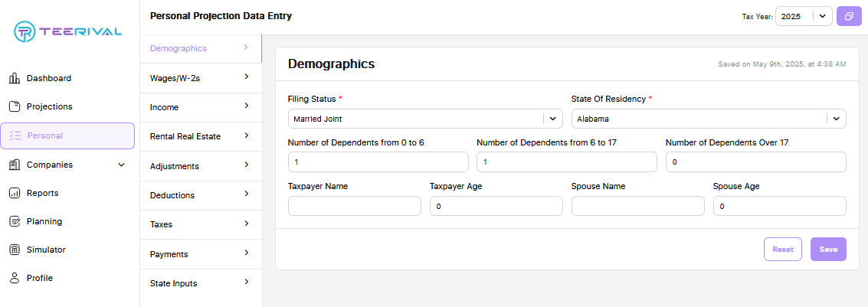This screenshot has height=307, width=868.
Task: Open the State Of Residency dropdown
Action: click(x=709, y=119)
